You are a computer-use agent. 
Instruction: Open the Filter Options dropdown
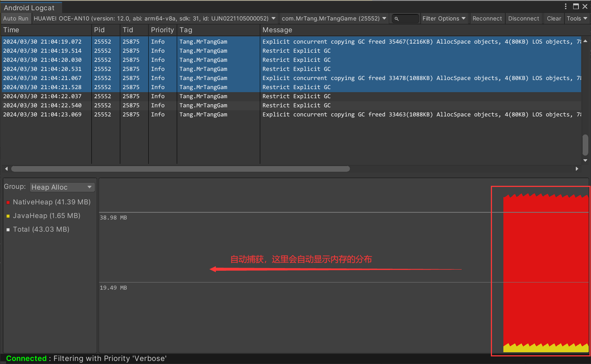click(444, 19)
